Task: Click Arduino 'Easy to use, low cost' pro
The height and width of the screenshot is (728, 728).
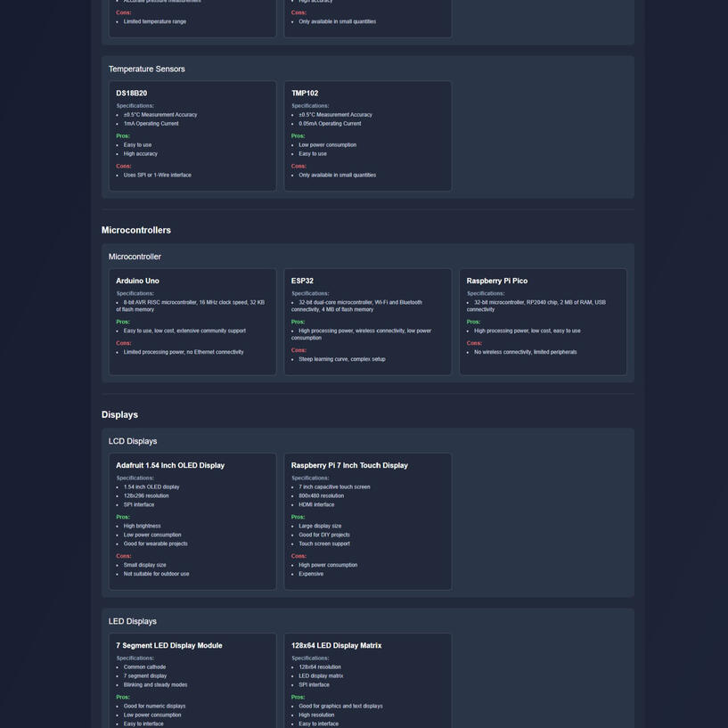Action: (x=184, y=331)
